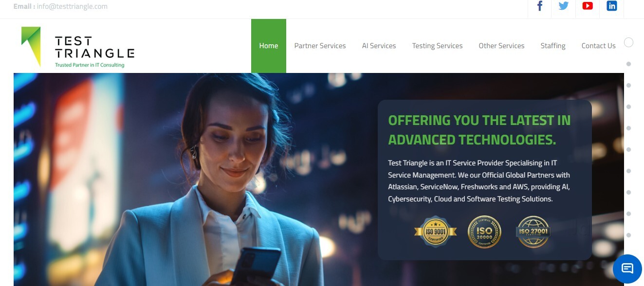The image size is (644, 286).
Task: Click the ISO 20000 gold badge
Action: (x=484, y=232)
